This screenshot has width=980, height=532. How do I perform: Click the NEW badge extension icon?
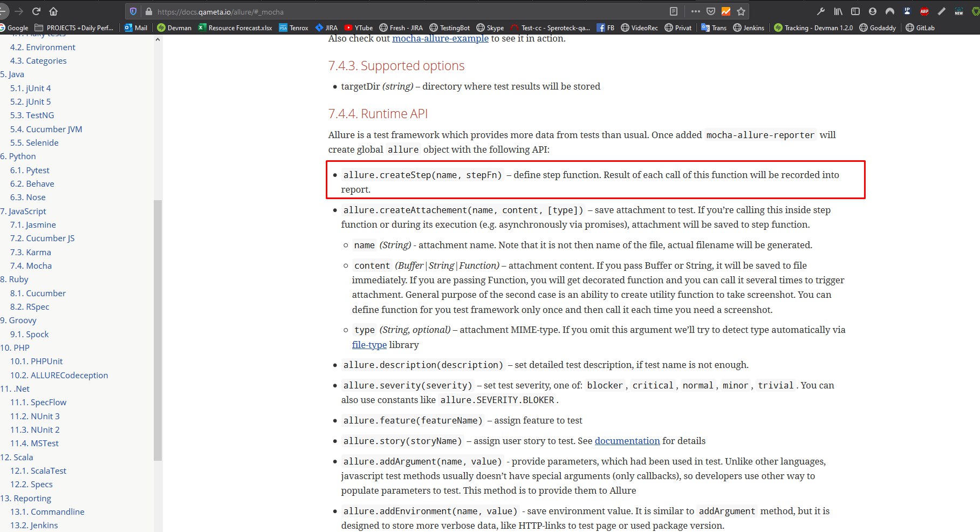pyautogui.click(x=959, y=11)
